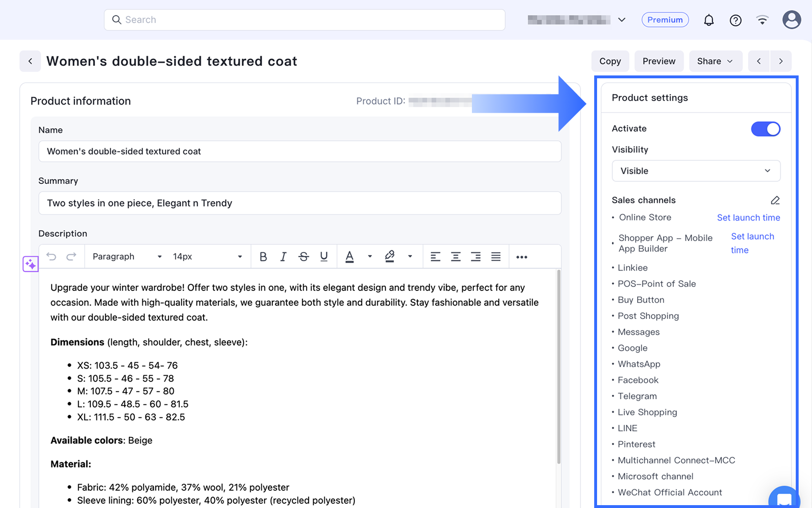Click the Buy Button channel

coord(641,300)
